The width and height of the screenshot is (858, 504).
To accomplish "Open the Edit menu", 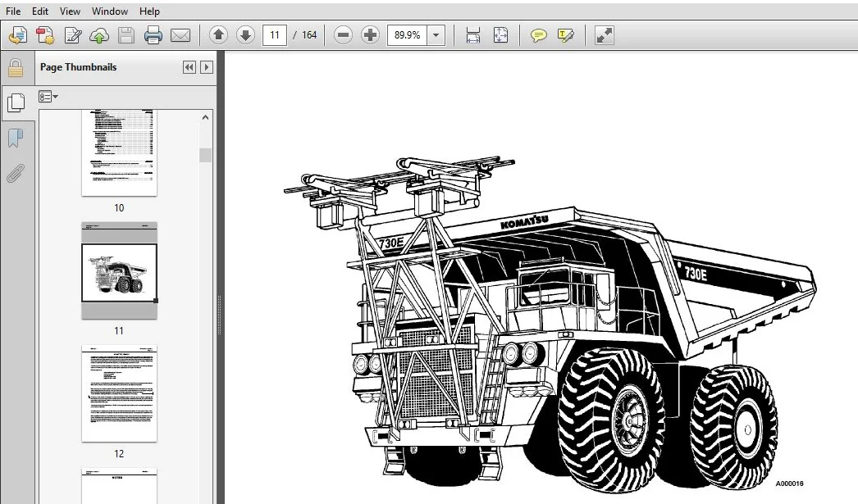I will [x=40, y=11].
